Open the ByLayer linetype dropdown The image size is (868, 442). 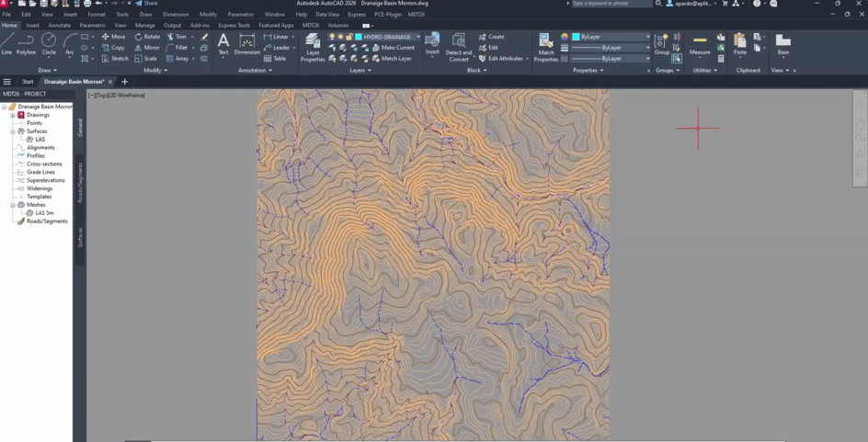click(647, 58)
